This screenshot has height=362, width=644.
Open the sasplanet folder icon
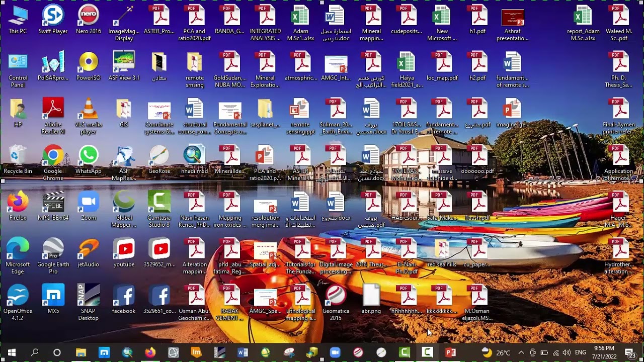pos(265,113)
